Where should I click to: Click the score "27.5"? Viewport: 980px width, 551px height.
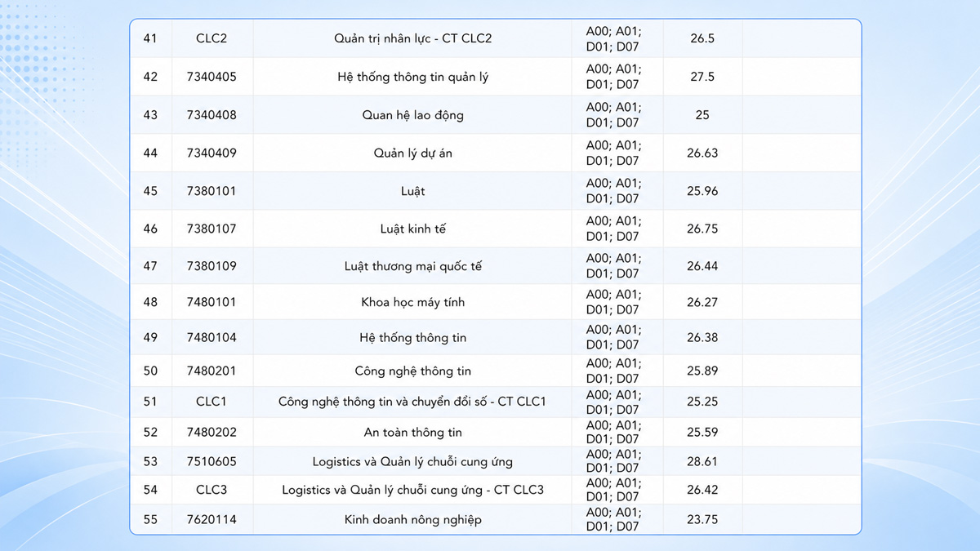702,77
